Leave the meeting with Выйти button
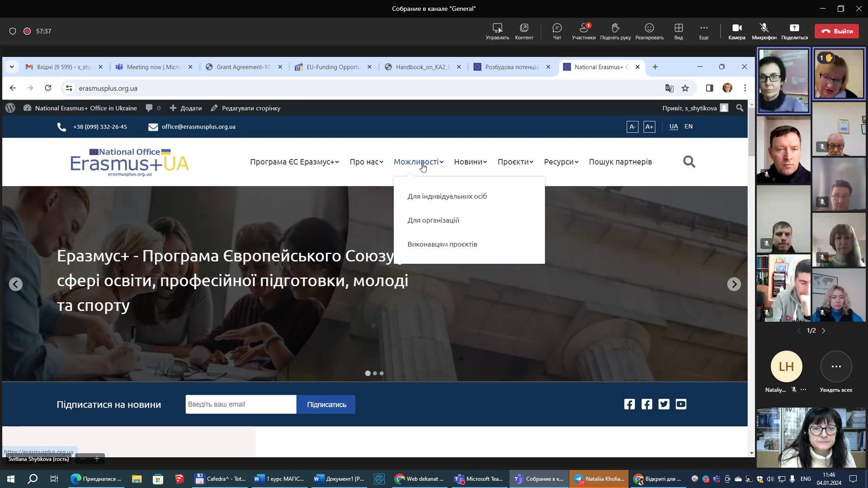The height and width of the screenshot is (488, 868). (837, 31)
